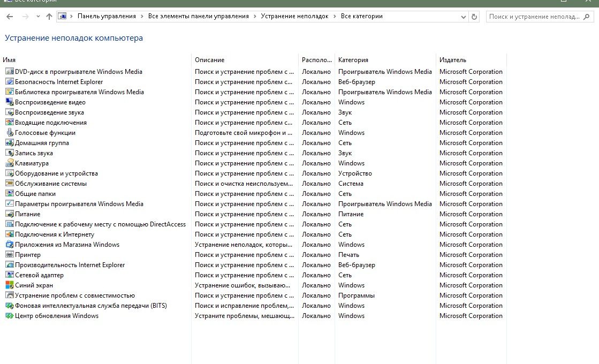Open the Питание troubleshooter name
Screen dimensions: 599x364
(27, 214)
